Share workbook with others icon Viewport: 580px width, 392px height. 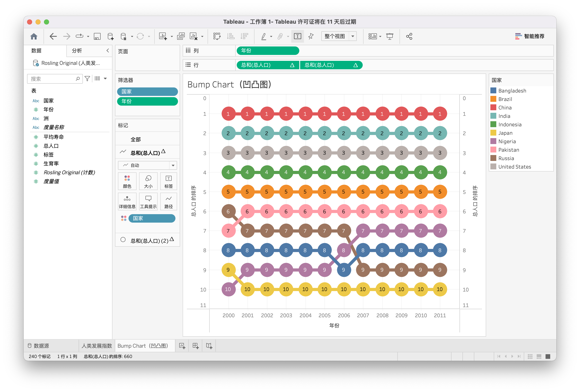point(409,36)
